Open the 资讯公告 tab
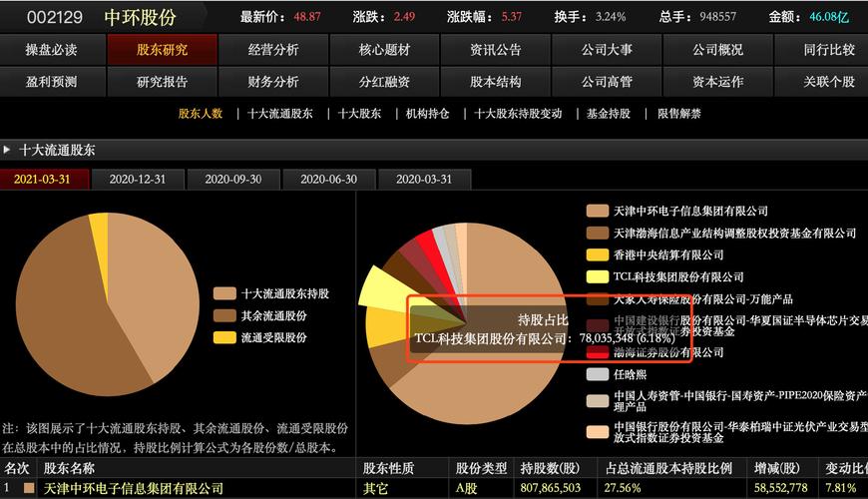This screenshot has height=499, width=868. pos(496,50)
